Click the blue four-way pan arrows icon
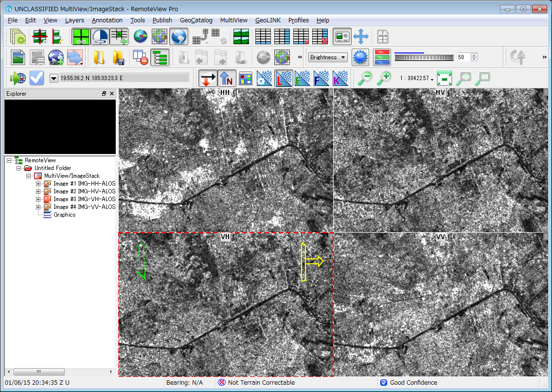The width and height of the screenshot is (552, 392). point(361,36)
